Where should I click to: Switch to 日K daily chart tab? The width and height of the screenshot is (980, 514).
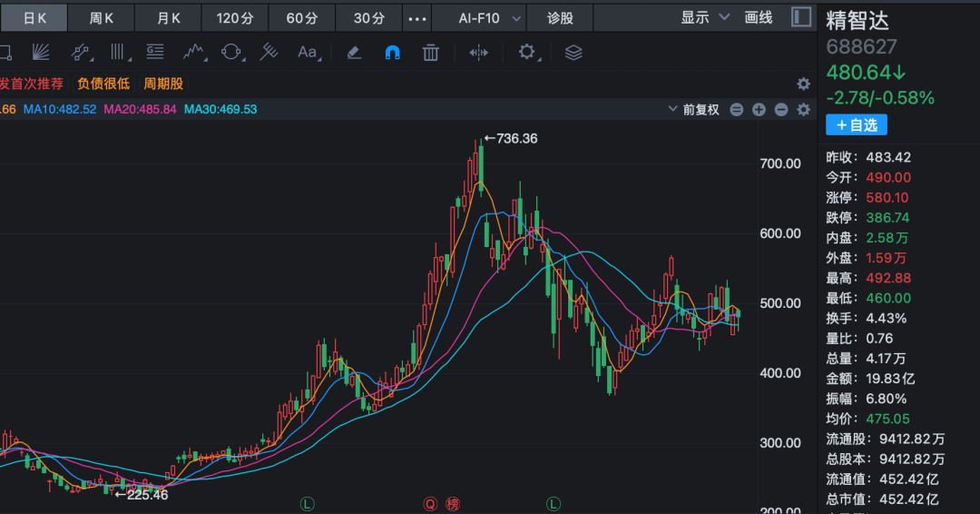34,18
